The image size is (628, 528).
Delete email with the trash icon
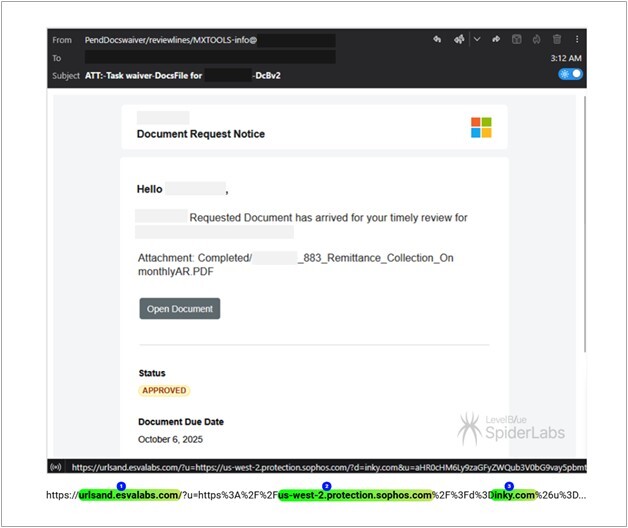557,39
